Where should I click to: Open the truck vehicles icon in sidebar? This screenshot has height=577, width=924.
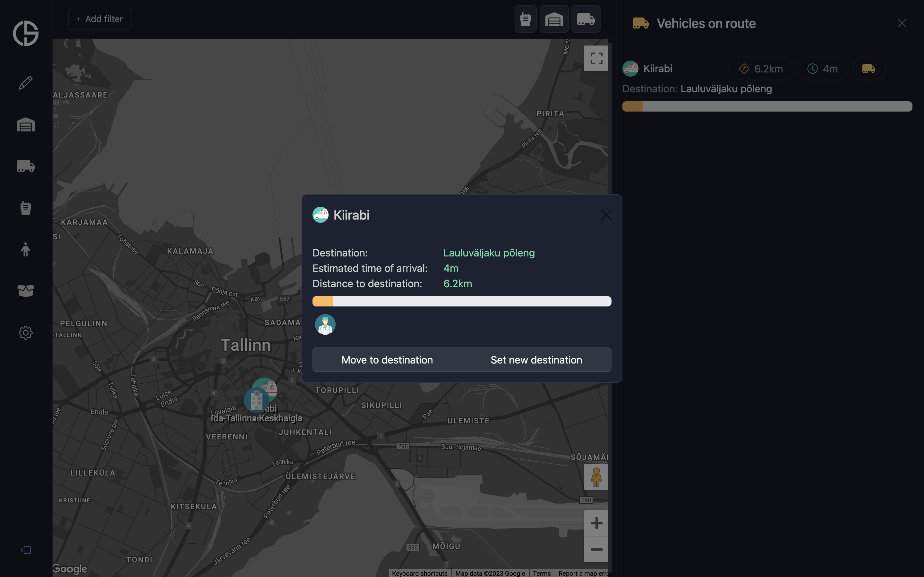[x=26, y=166]
